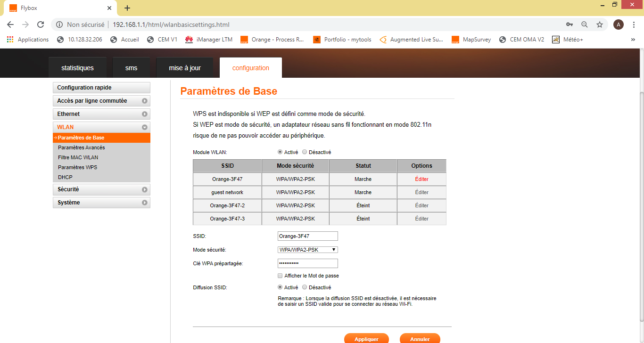The height and width of the screenshot is (343, 644).
Task: Open the Orange - Process R... bookmark
Action: tap(272, 40)
